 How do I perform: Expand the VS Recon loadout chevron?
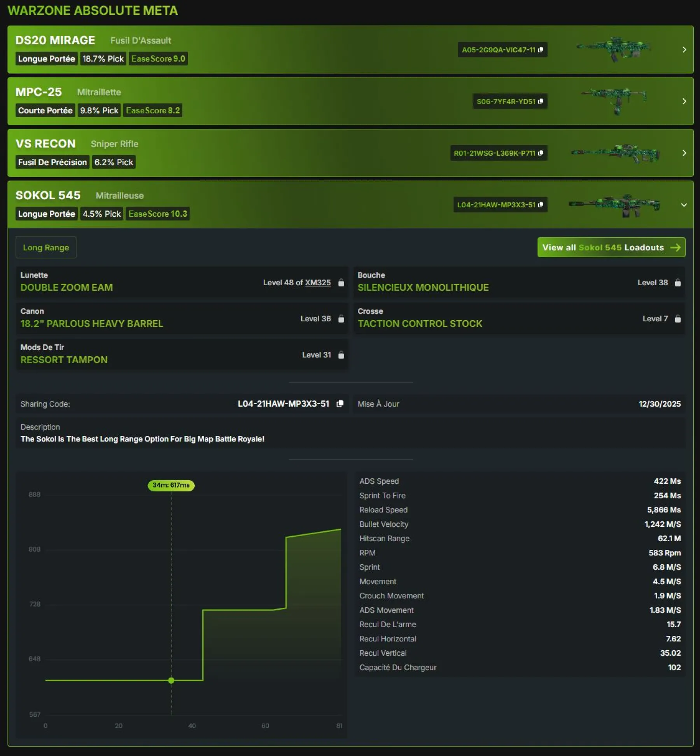pyautogui.click(x=684, y=153)
